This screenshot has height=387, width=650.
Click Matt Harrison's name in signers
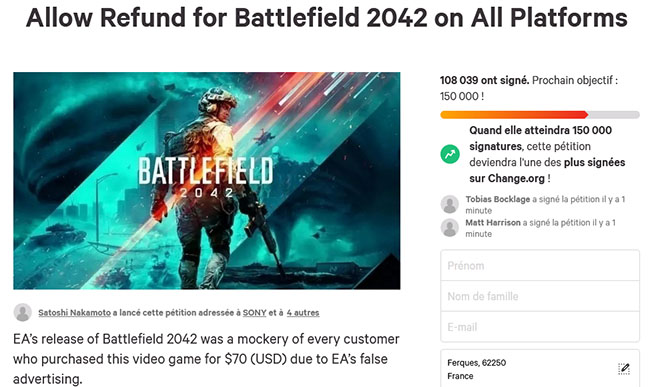tap(492, 223)
